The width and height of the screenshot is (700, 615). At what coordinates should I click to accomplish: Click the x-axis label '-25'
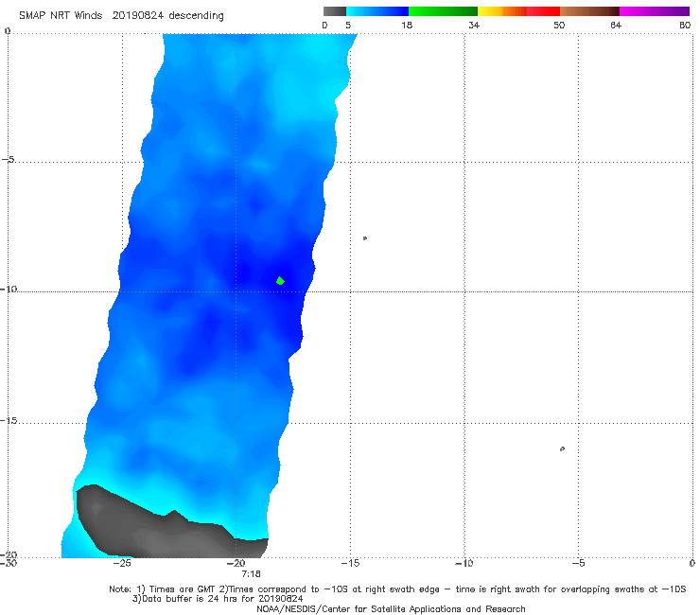coord(122,564)
